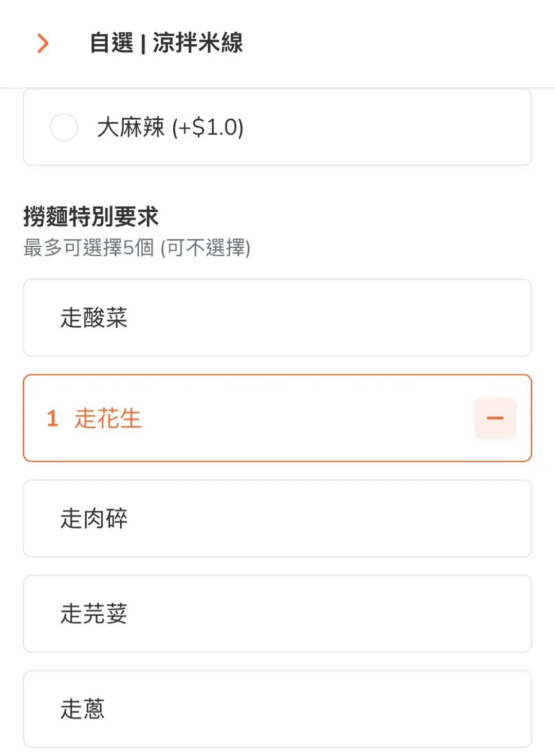Click the 撈麵特別要求 section heading
This screenshot has height=756, width=555.
click(91, 216)
